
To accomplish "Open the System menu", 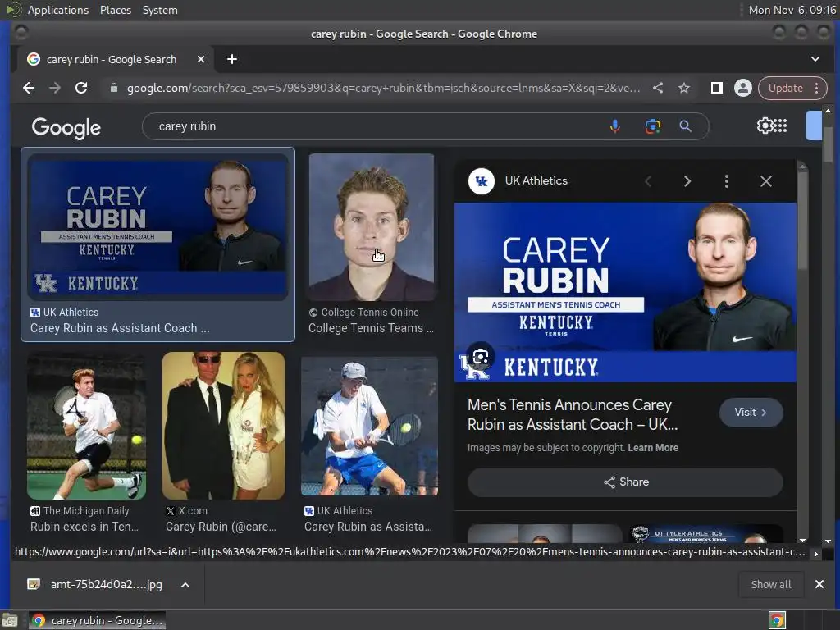I will click(x=160, y=10).
